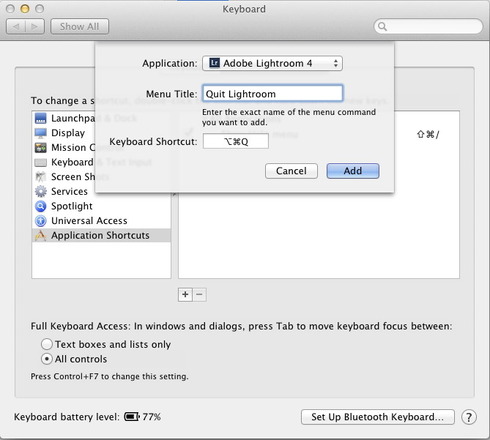Select Display row text in the list
This screenshot has height=440, width=490.
pyautogui.click(x=68, y=133)
